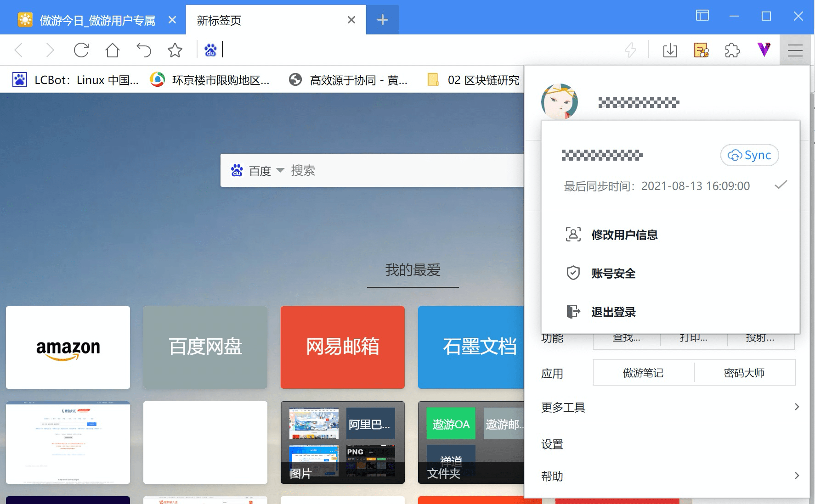The height and width of the screenshot is (504, 815).
Task: Open 高效源于协同 bookmark
Action: (348, 80)
